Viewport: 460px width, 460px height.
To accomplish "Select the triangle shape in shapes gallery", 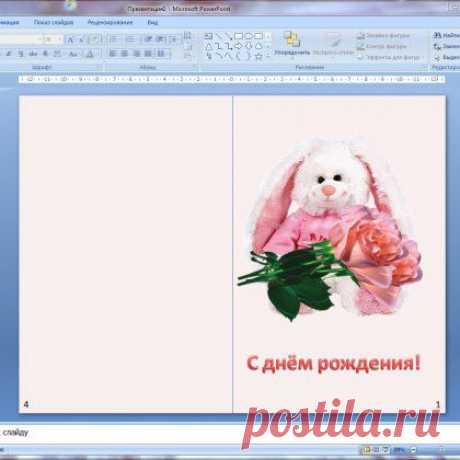I will (208, 46).
